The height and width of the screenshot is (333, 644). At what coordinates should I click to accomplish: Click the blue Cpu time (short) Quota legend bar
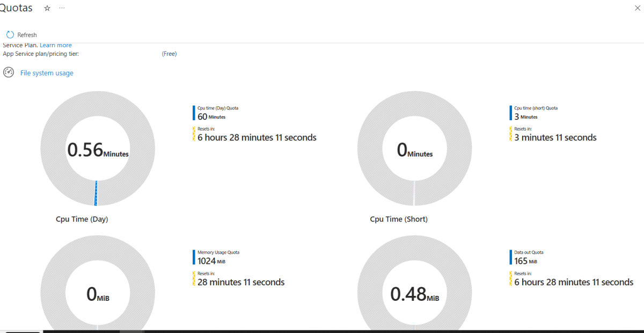[510, 113]
